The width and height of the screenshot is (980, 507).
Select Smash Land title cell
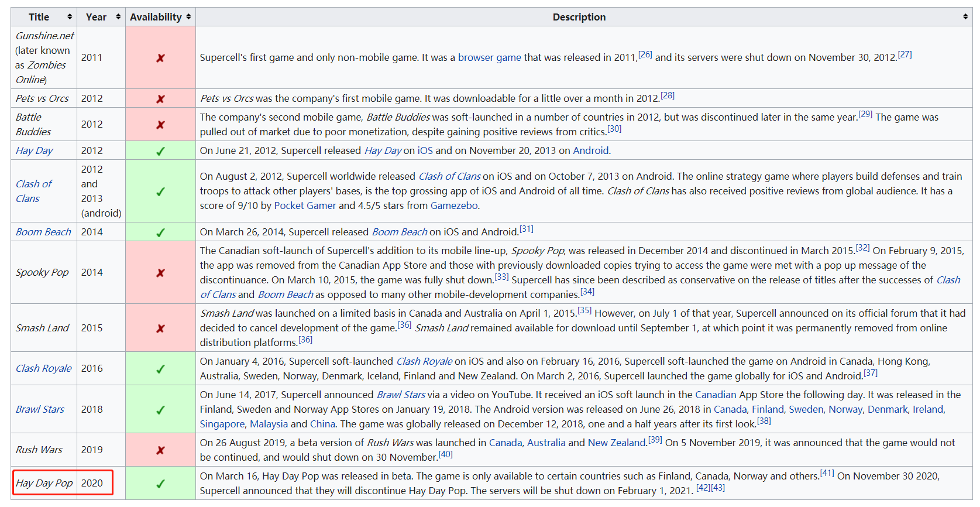click(44, 328)
